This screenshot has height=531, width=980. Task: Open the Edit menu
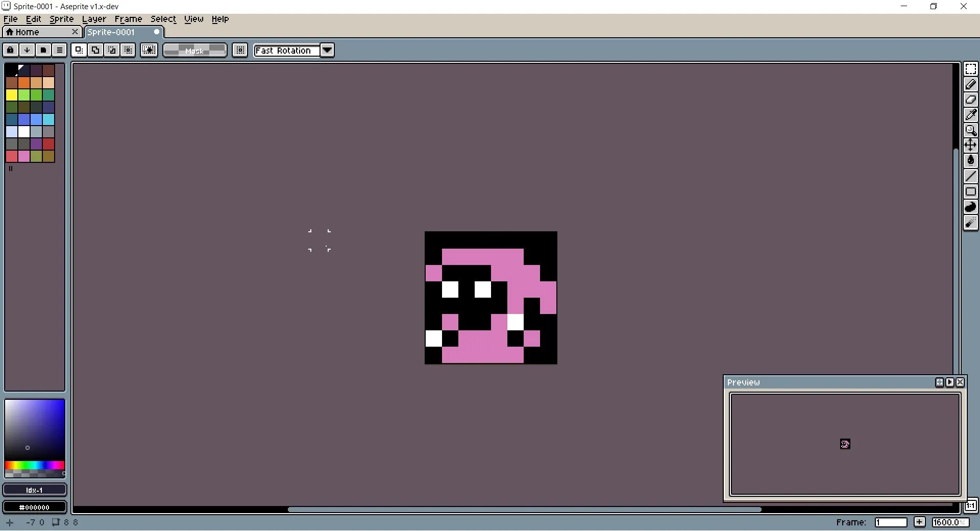coord(33,19)
